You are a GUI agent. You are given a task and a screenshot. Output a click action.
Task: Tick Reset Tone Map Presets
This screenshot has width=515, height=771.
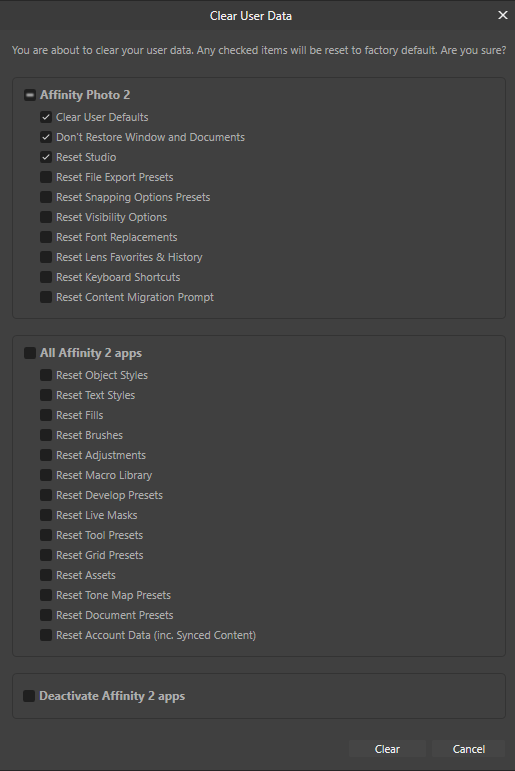coord(46,595)
